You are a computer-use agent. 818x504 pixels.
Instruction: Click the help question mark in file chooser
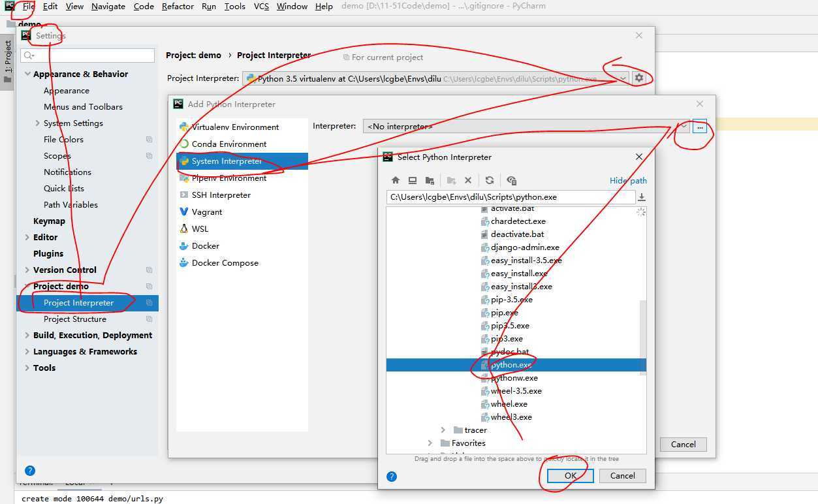[392, 477]
